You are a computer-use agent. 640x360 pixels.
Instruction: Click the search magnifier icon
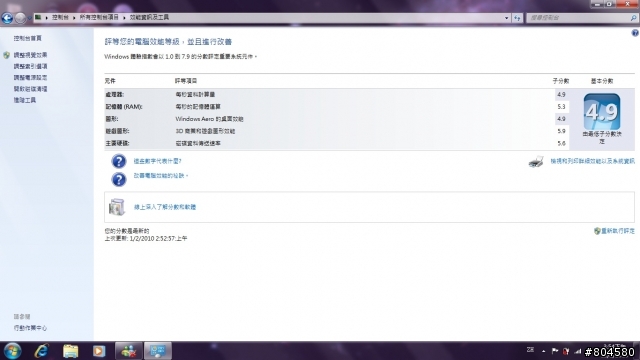coord(633,18)
